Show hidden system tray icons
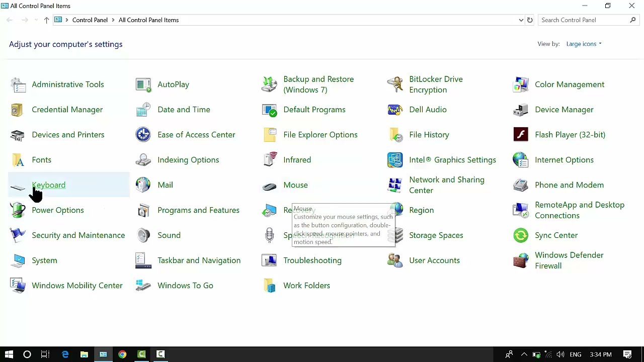Viewport: 644px width, 362px height. pos(524,354)
